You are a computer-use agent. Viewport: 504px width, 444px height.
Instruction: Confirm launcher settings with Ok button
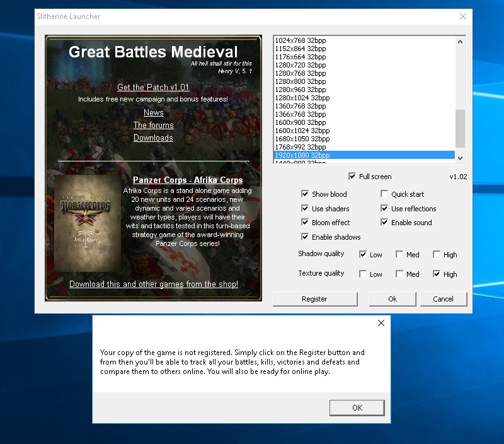pyautogui.click(x=392, y=299)
